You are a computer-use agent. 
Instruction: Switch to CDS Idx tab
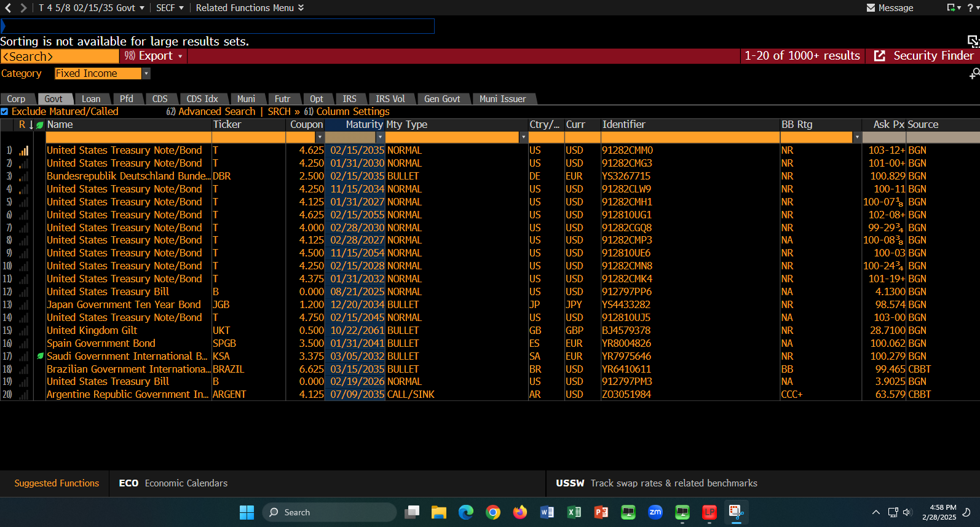[x=202, y=98]
